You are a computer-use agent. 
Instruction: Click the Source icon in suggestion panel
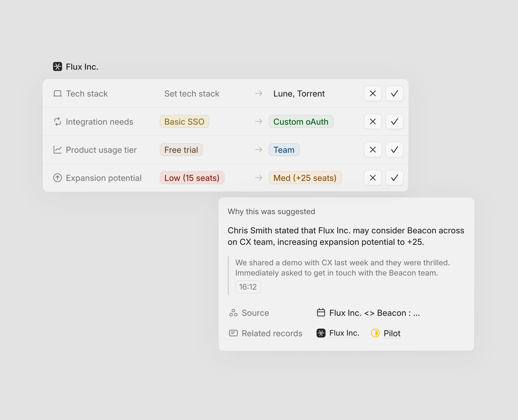(233, 313)
